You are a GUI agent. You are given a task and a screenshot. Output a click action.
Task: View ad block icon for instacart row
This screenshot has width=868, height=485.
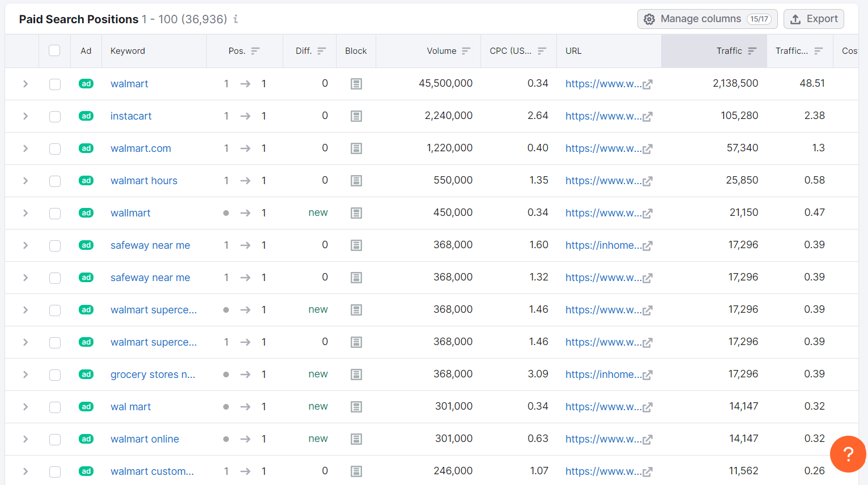(x=356, y=116)
